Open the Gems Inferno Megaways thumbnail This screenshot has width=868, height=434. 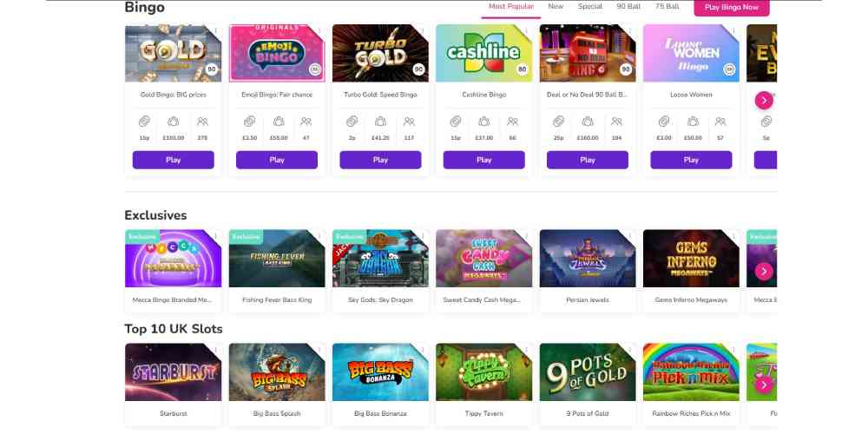(x=691, y=259)
